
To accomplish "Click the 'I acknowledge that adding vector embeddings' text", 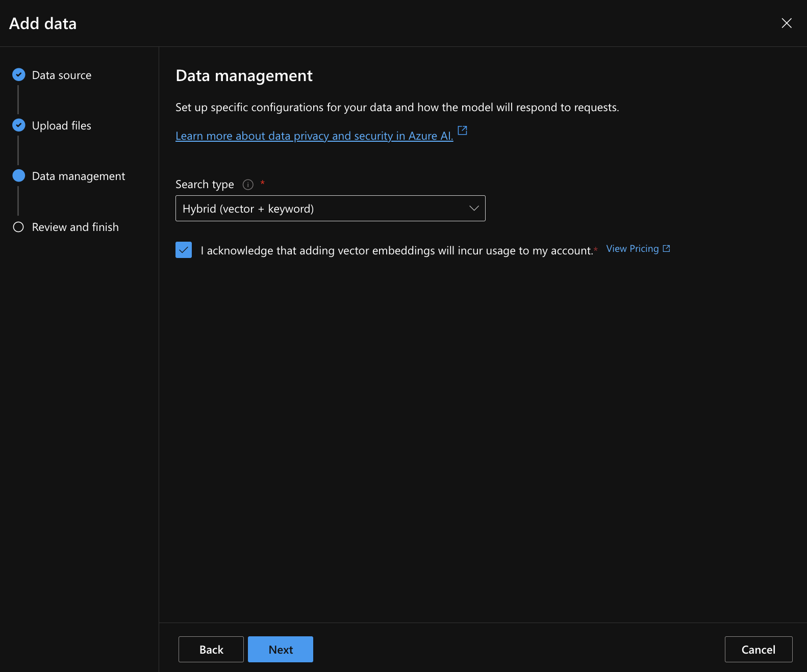I will click(x=397, y=251).
